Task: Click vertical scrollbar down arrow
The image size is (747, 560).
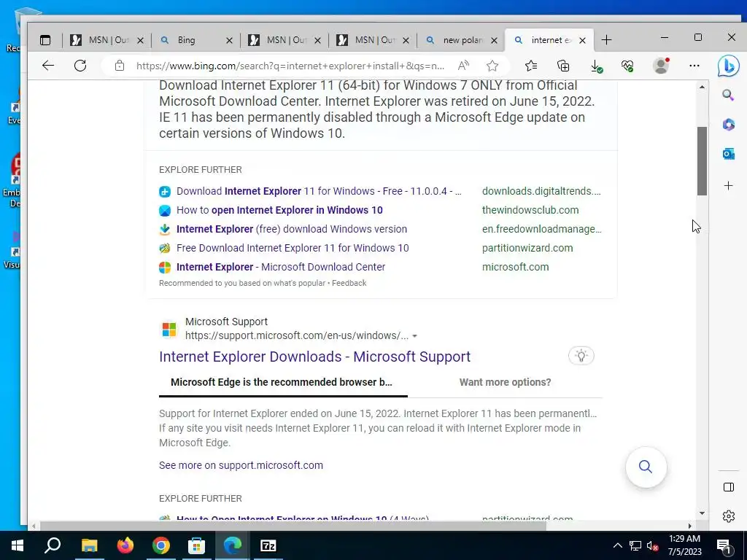Action: tap(702, 513)
